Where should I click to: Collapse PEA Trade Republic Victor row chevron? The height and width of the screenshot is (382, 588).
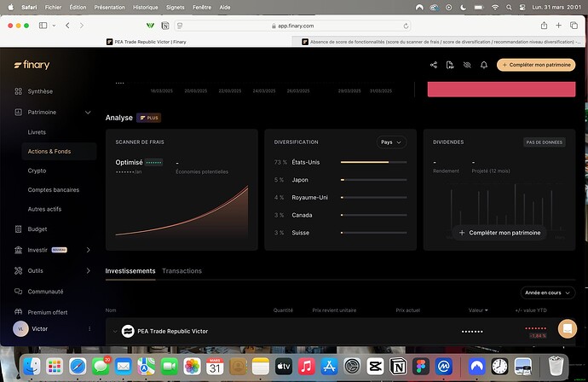click(115, 332)
